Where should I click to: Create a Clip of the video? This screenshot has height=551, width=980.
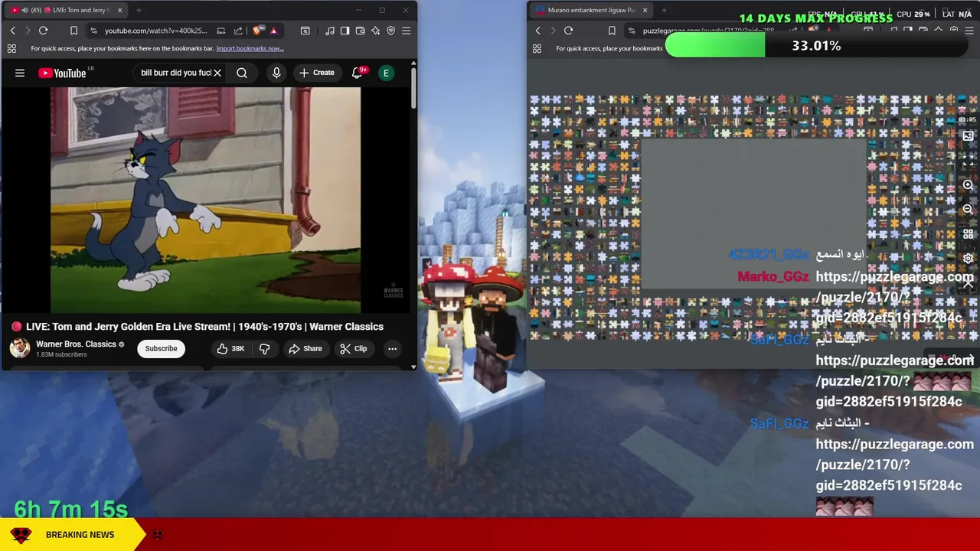353,348
